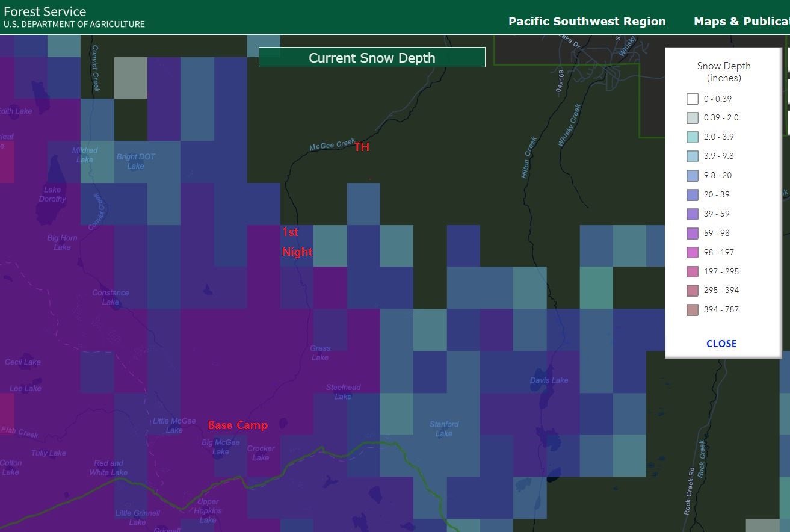Click the 1st Night map annotation
Image resolution: width=790 pixels, height=532 pixels.
point(297,242)
